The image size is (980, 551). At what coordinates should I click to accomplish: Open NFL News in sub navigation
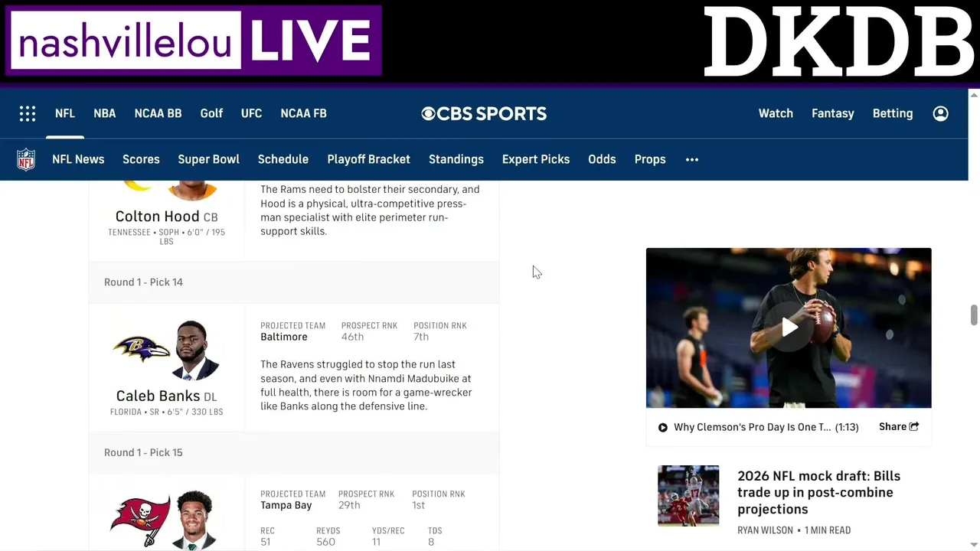(x=78, y=159)
